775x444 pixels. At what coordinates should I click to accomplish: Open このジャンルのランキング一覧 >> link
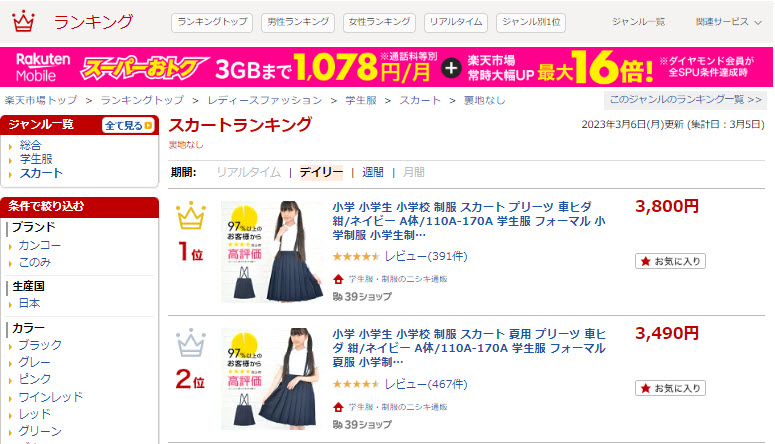[685, 100]
